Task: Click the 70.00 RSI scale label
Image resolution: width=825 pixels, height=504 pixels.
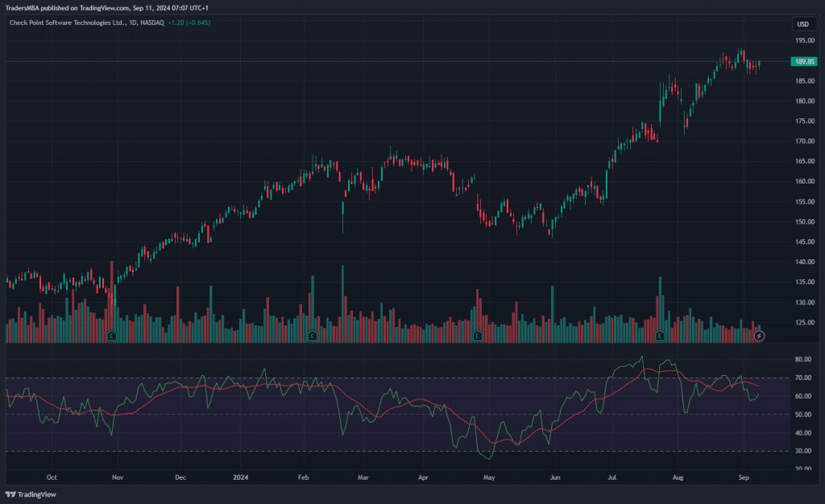Action: pyautogui.click(x=802, y=378)
